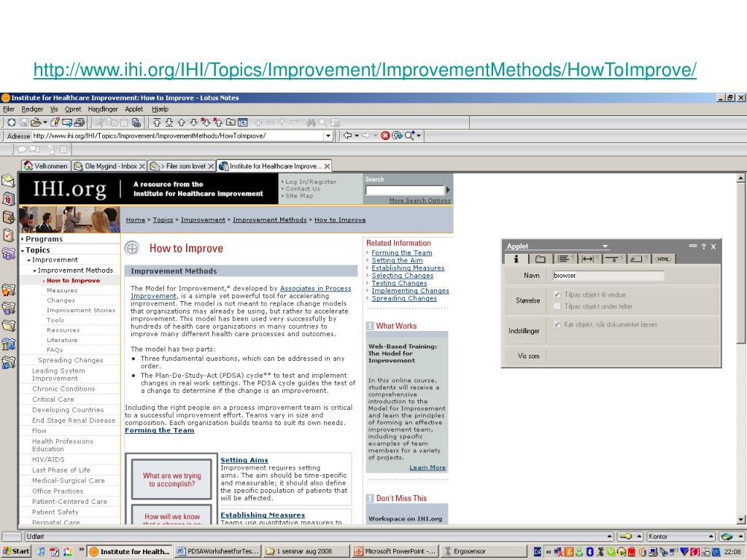Click the edit document pencil icon
Image resolution: width=747 pixels, height=560 pixels.
click(x=55, y=122)
